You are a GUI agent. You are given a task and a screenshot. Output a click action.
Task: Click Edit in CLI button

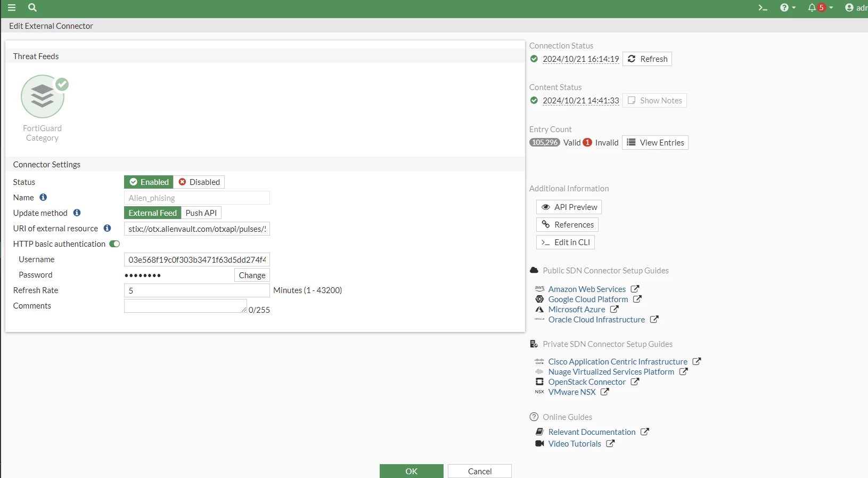566,242
